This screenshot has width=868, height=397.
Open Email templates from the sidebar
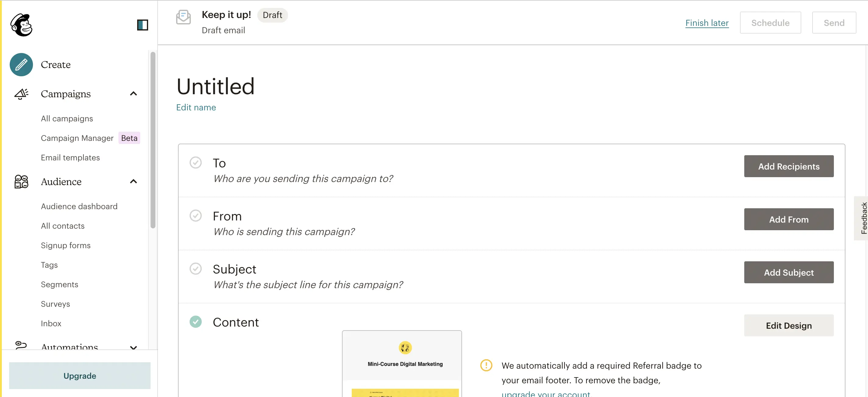pos(70,157)
